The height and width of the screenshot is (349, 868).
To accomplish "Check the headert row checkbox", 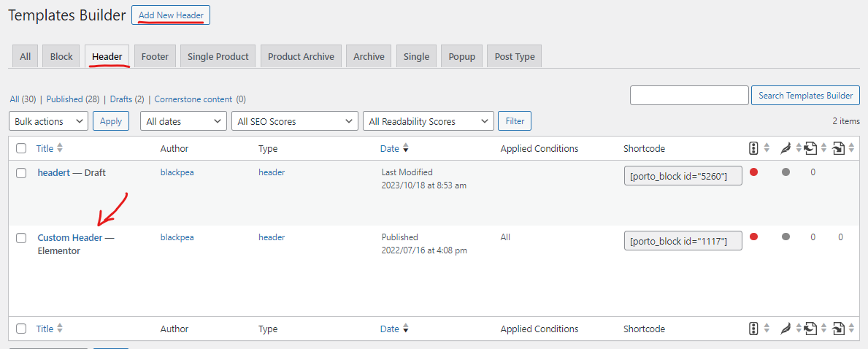I will (x=21, y=173).
